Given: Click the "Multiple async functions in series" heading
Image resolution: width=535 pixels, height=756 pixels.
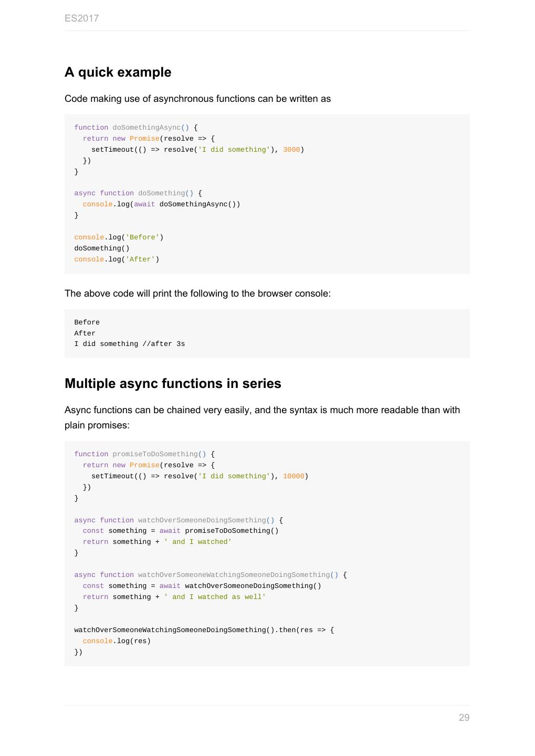Looking at the screenshot, I should 173,384.
